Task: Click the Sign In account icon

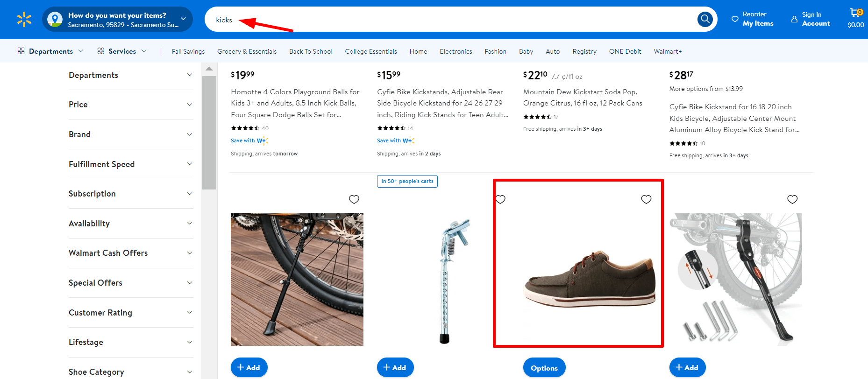Action: coord(794,19)
